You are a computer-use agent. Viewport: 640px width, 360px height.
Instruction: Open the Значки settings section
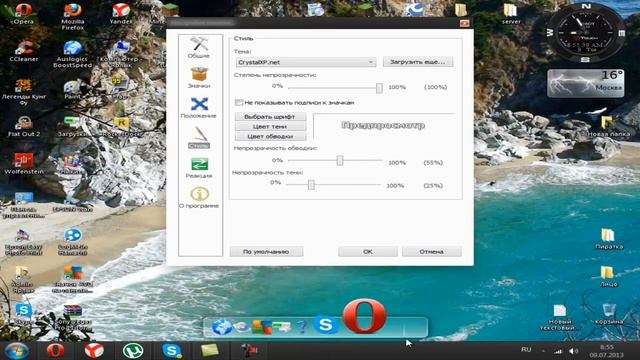[199, 77]
